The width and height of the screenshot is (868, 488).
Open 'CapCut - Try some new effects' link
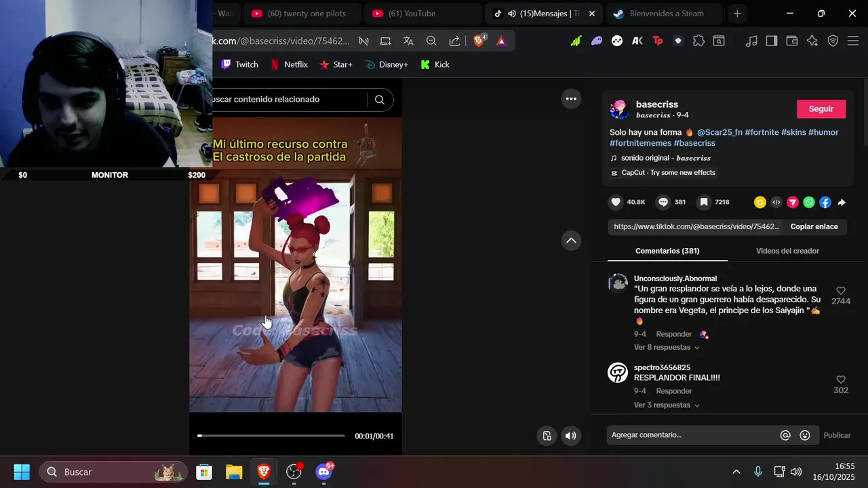pyautogui.click(x=663, y=173)
